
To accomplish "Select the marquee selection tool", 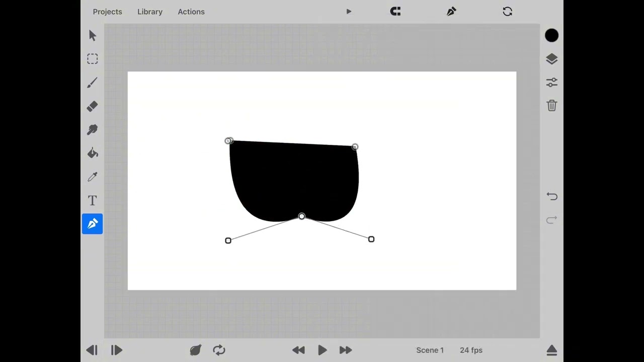I will pyautogui.click(x=93, y=59).
